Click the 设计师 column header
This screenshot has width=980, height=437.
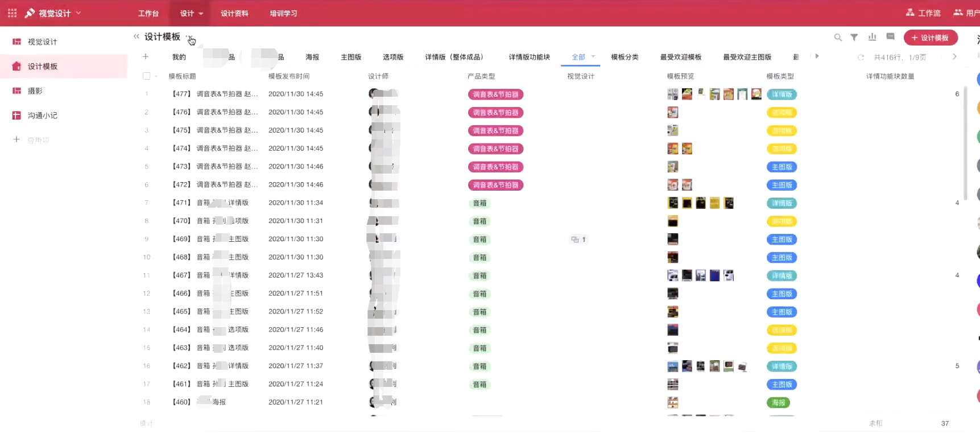pyautogui.click(x=378, y=76)
